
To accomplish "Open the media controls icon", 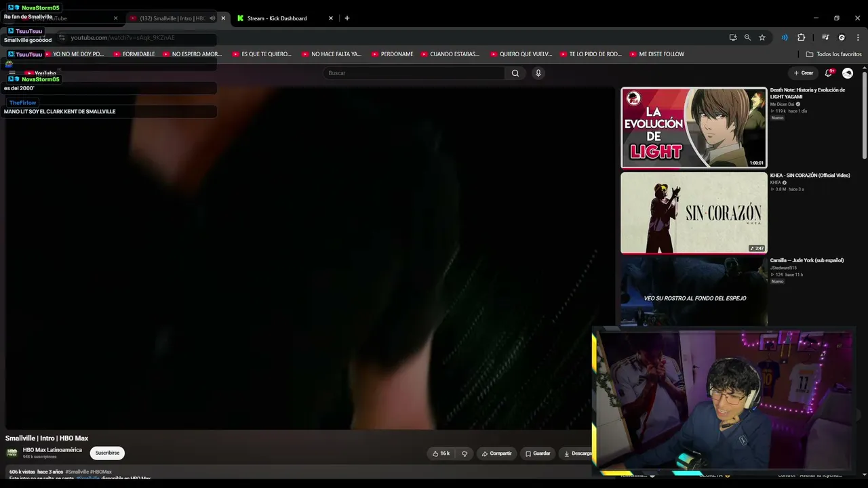I will [825, 37].
